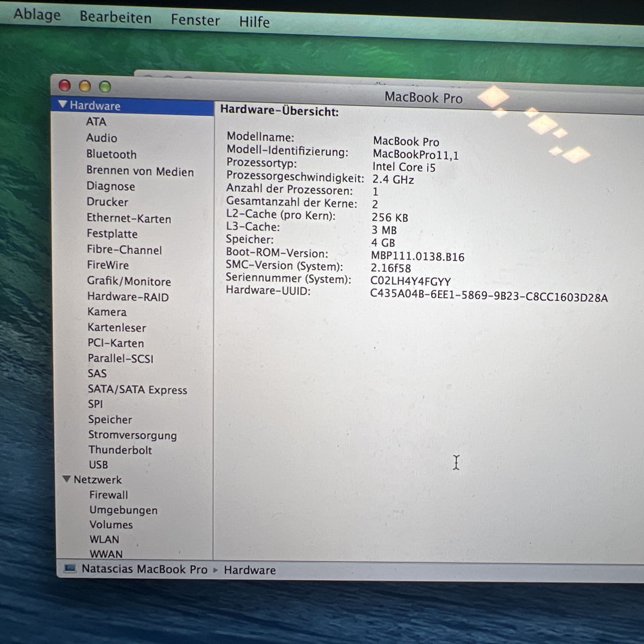Select WLAN under Netzwerk
Image resolution: width=644 pixels, height=644 pixels.
coord(104,540)
